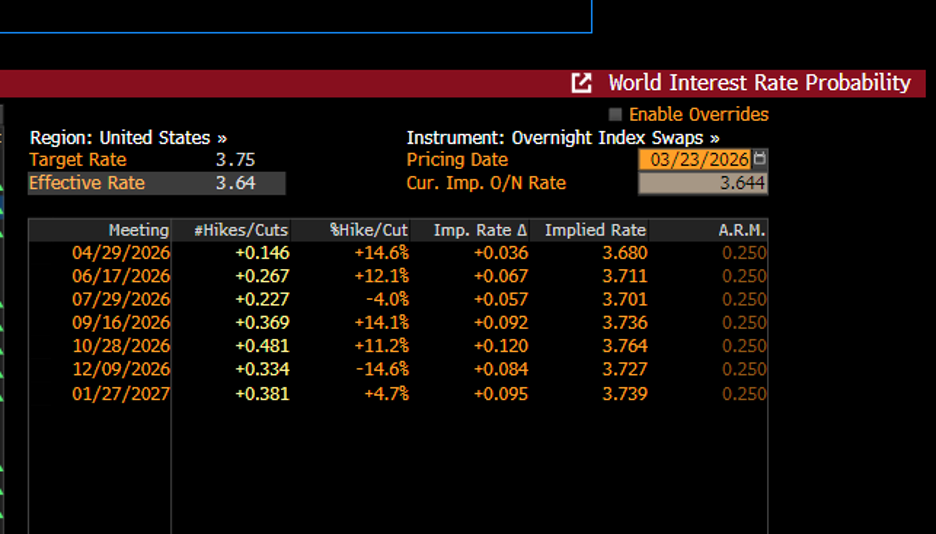Open the calendar icon next to Pricing Date
Viewport: 936px width, 534px height.
click(761, 159)
